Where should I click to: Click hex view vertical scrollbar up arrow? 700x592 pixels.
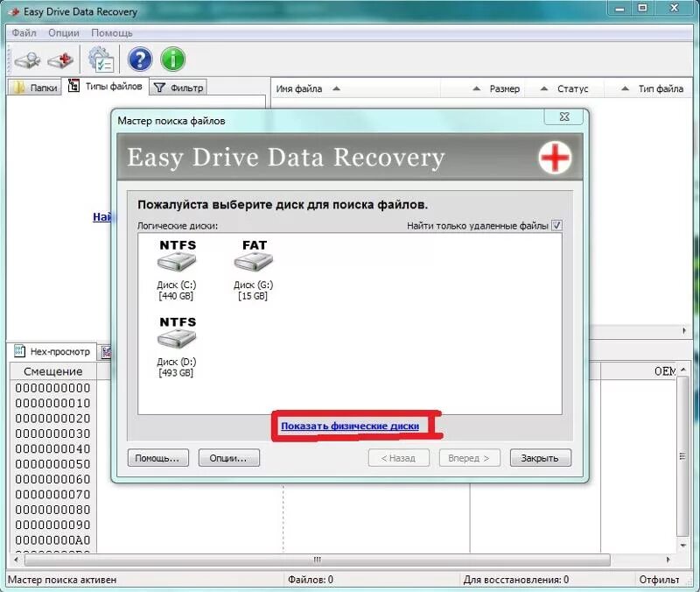click(x=683, y=370)
